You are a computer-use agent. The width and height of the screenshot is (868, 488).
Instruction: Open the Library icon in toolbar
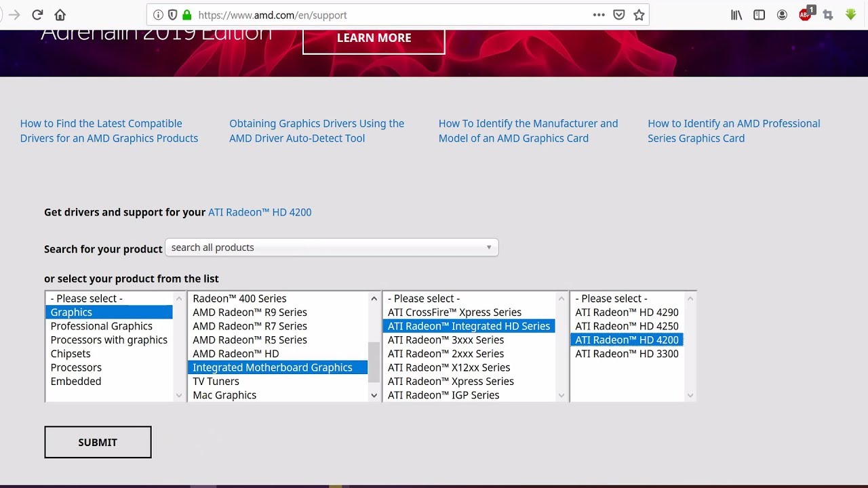click(x=736, y=15)
